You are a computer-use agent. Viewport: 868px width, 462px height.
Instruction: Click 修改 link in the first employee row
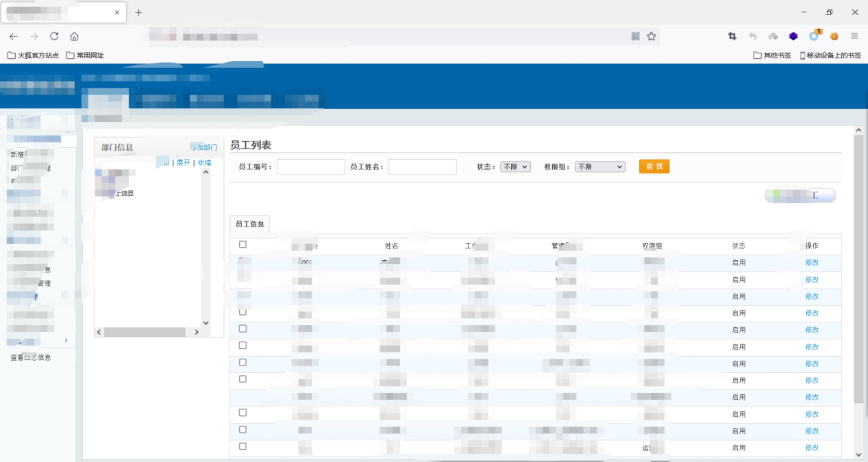click(812, 262)
